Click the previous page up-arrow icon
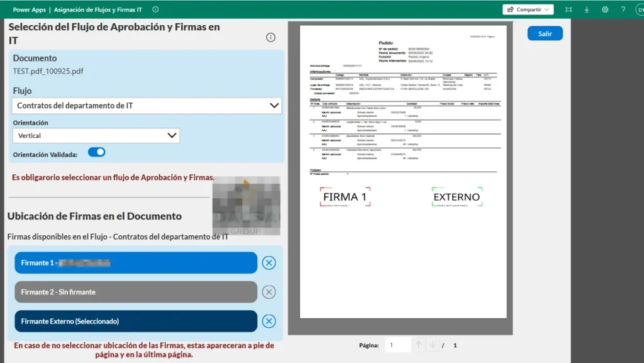Viewport: 644px width, 363px height. pyautogui.click(x=418, y=345)
